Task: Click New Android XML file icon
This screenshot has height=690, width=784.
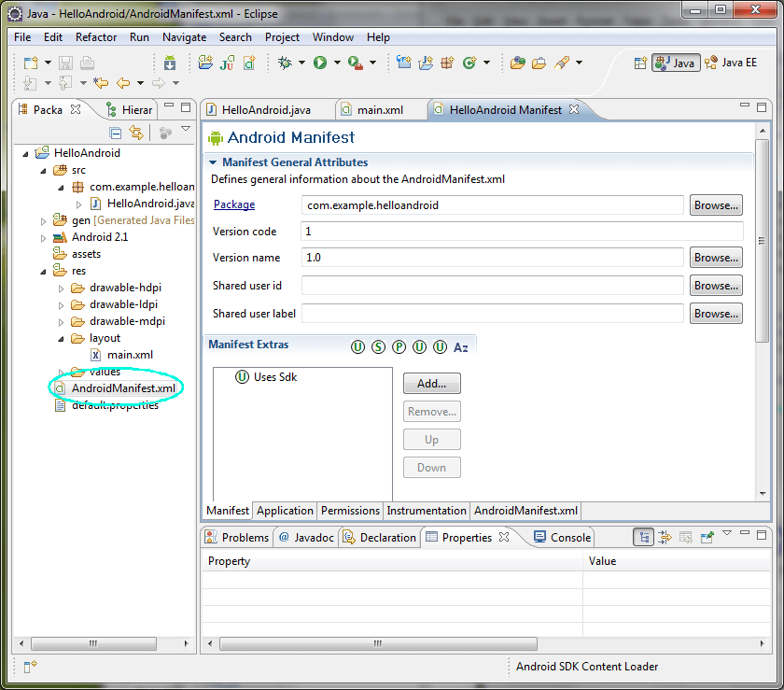Action: [x=249, y=63]
